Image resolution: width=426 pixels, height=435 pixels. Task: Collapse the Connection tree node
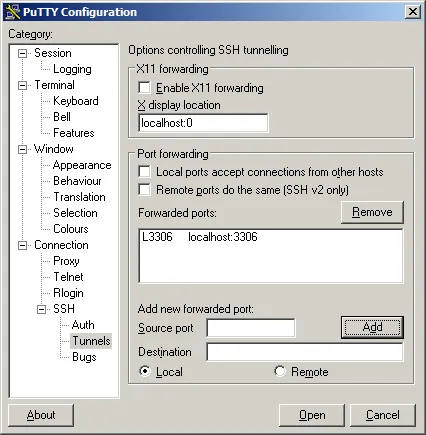click(22, 246)
